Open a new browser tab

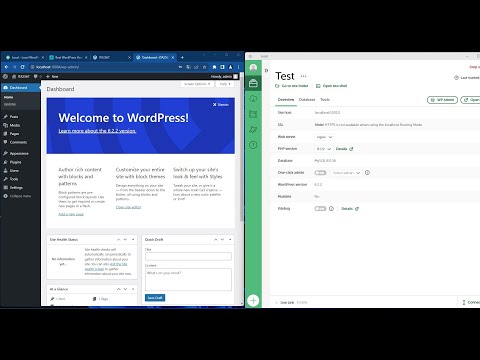click(x=182, y=57)
